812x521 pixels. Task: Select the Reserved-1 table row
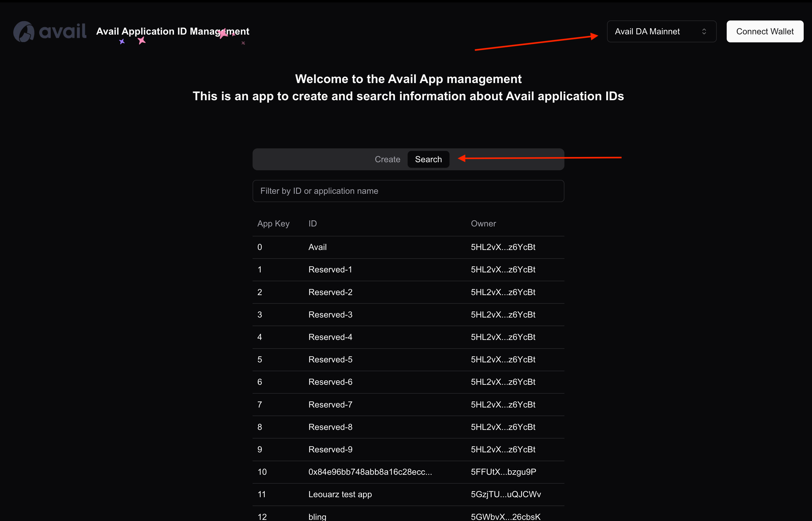click(330, 270)
